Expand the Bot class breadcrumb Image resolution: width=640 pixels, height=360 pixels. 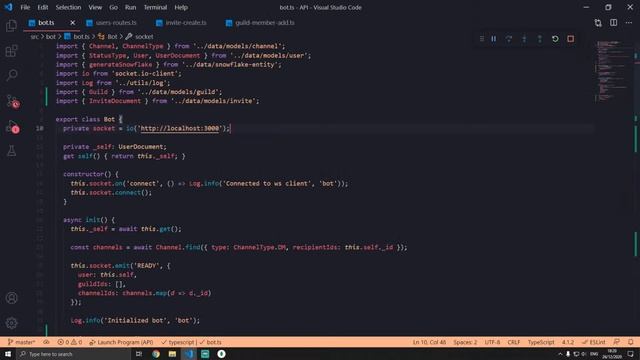coord(108,37)
